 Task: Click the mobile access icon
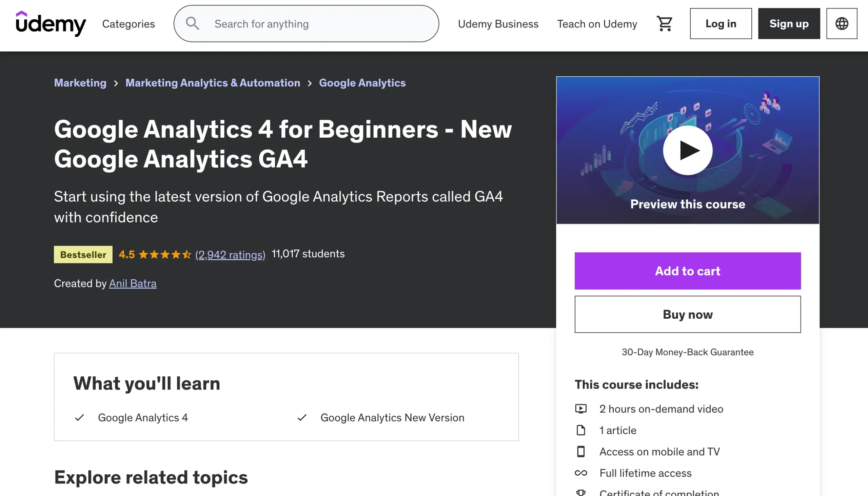(x=581, y=452)
